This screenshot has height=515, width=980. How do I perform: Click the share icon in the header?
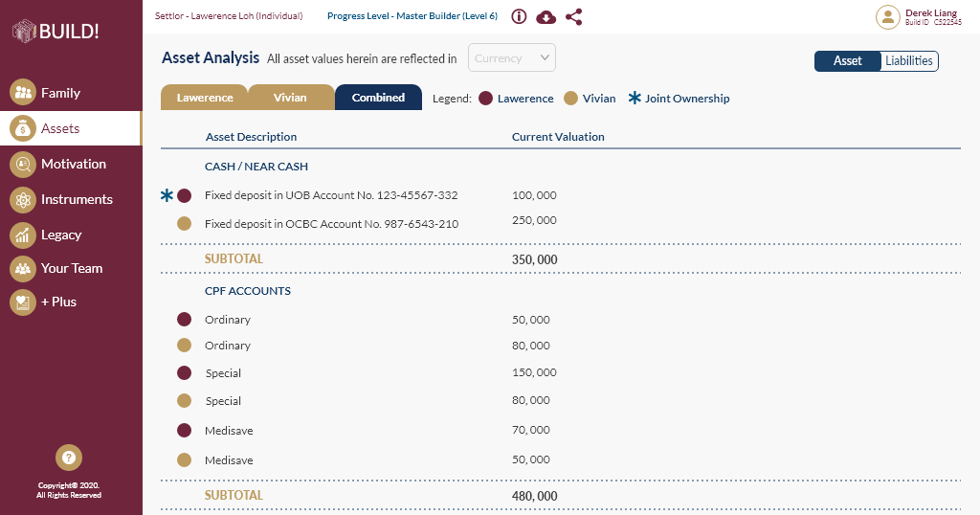(x=574, y=16)
